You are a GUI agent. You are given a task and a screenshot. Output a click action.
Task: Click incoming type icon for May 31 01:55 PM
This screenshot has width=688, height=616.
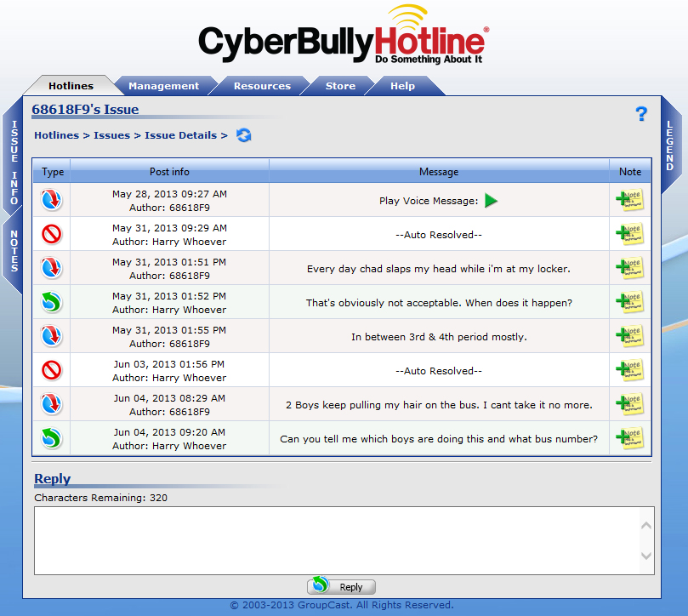[51, 336]
